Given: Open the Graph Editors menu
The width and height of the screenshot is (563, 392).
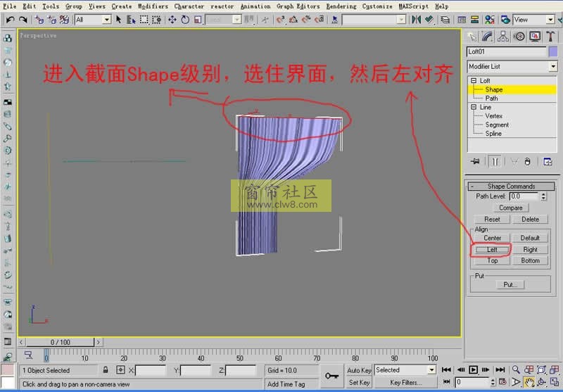Looking at the screenshot, I should point(298,6).
